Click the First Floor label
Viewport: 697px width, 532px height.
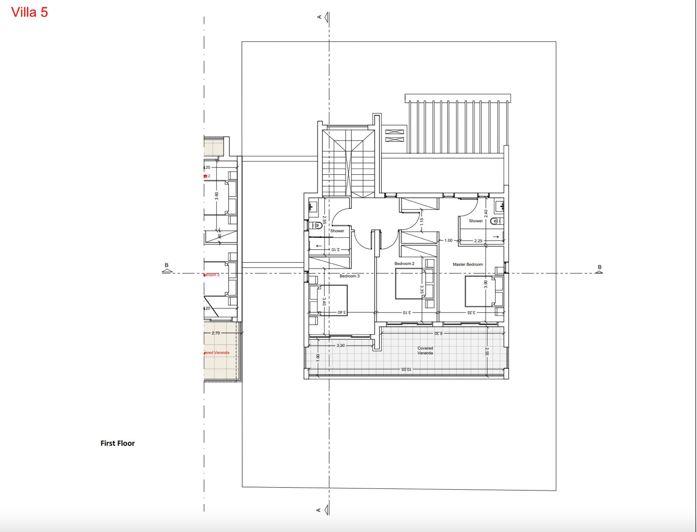click(x=117, y=443)
